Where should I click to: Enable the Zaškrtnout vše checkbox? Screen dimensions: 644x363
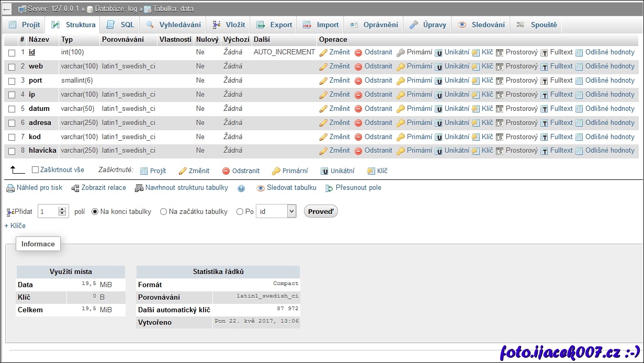pos(36,170)
